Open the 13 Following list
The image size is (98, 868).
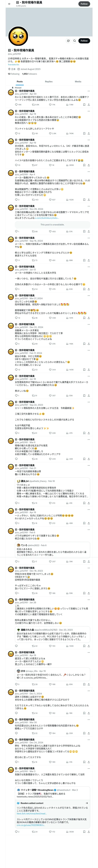click(14, 74)
